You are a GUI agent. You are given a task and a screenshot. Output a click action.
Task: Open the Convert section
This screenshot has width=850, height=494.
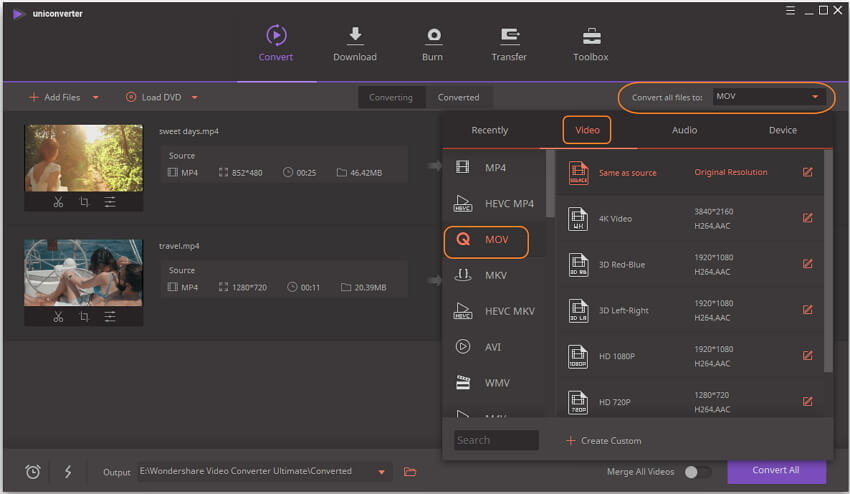276,44
